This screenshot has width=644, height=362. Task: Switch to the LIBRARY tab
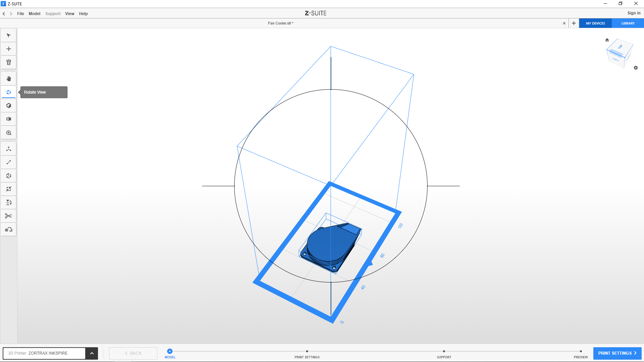click(x=628, y=23)
